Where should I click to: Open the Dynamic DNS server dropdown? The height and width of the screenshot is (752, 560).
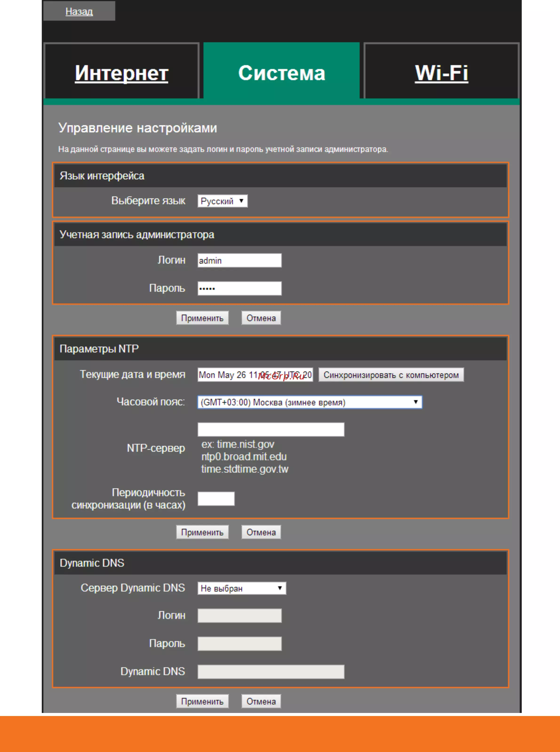tap(242, 588)
